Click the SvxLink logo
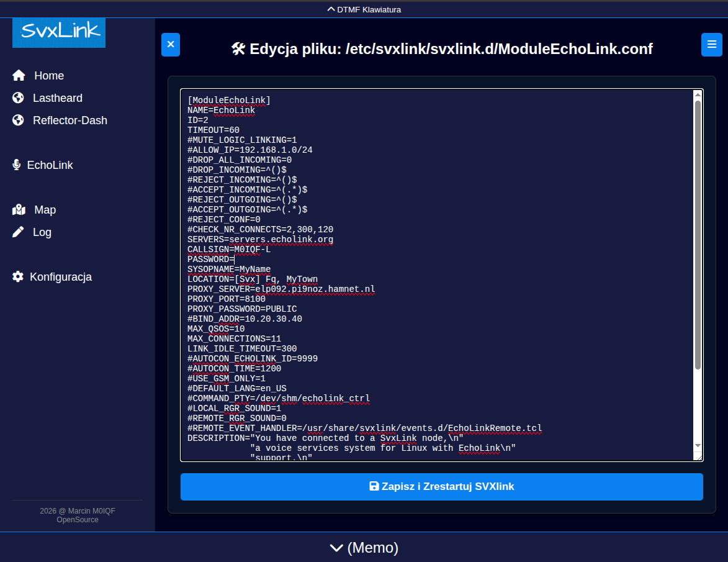 click(x=59, y=32)
